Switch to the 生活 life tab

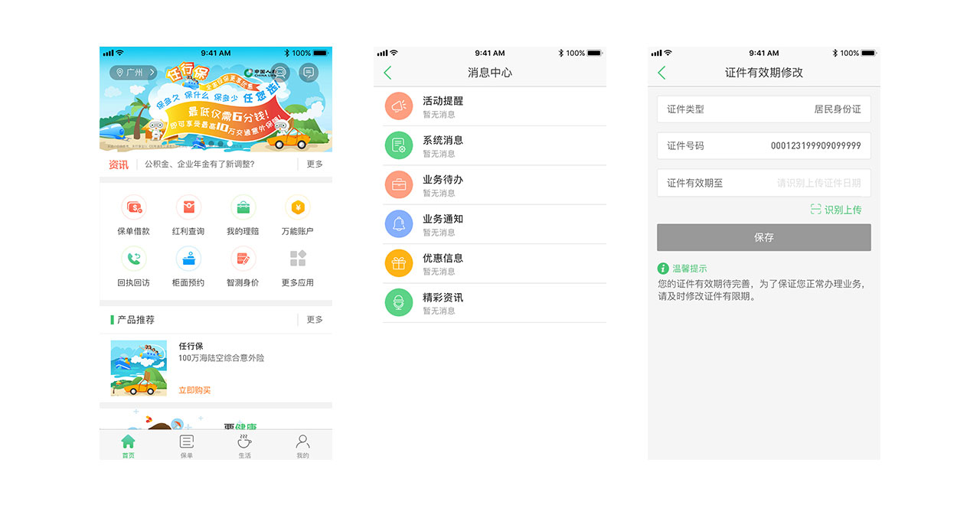click(243, 445)
